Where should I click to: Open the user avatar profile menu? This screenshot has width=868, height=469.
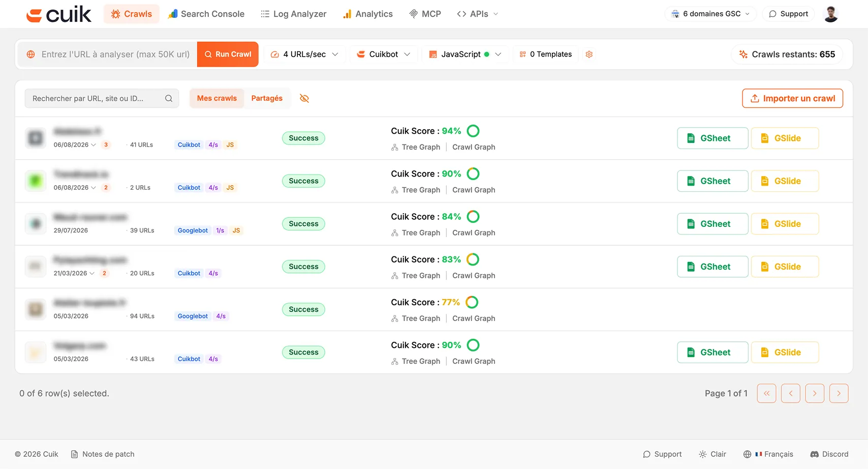(x=831, y=14)
